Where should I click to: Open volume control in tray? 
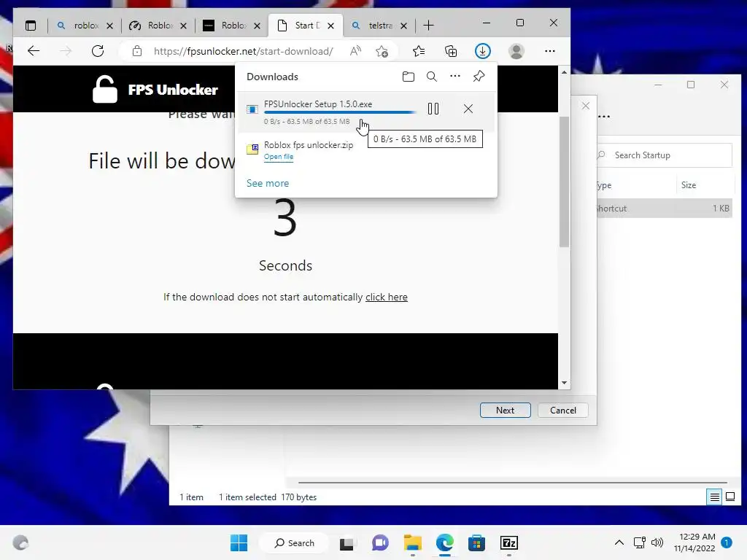point(657,542)
